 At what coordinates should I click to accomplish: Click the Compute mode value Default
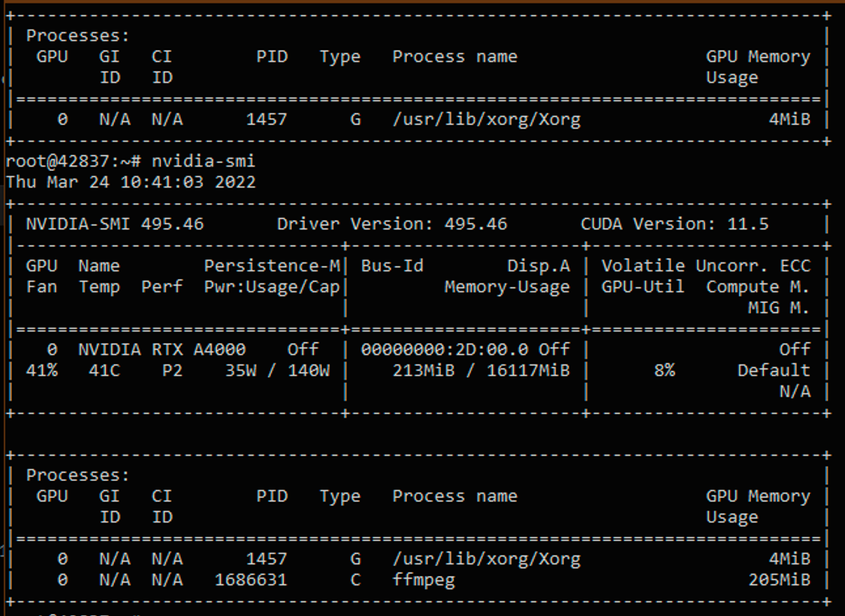click(x=773, y=370)
